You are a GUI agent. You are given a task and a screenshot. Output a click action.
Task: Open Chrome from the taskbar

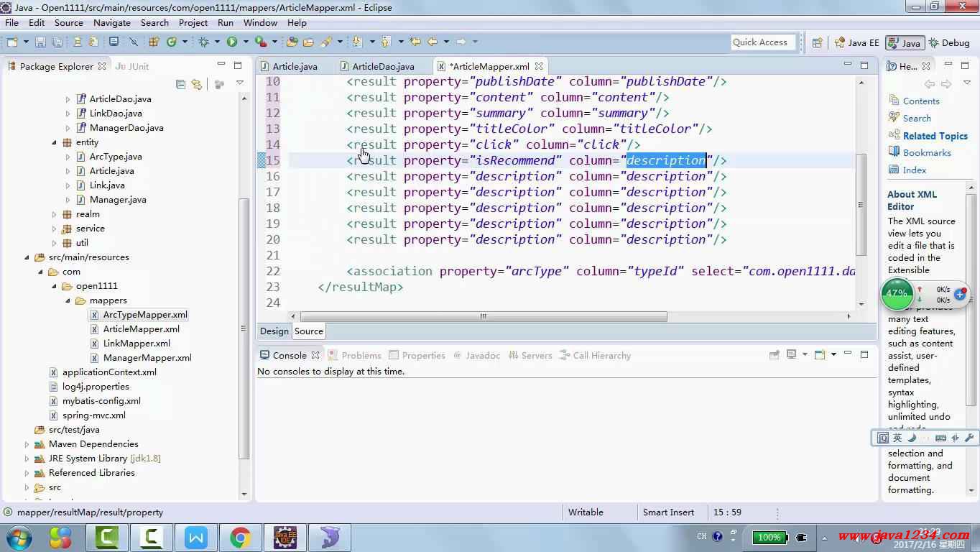point(240,537)
